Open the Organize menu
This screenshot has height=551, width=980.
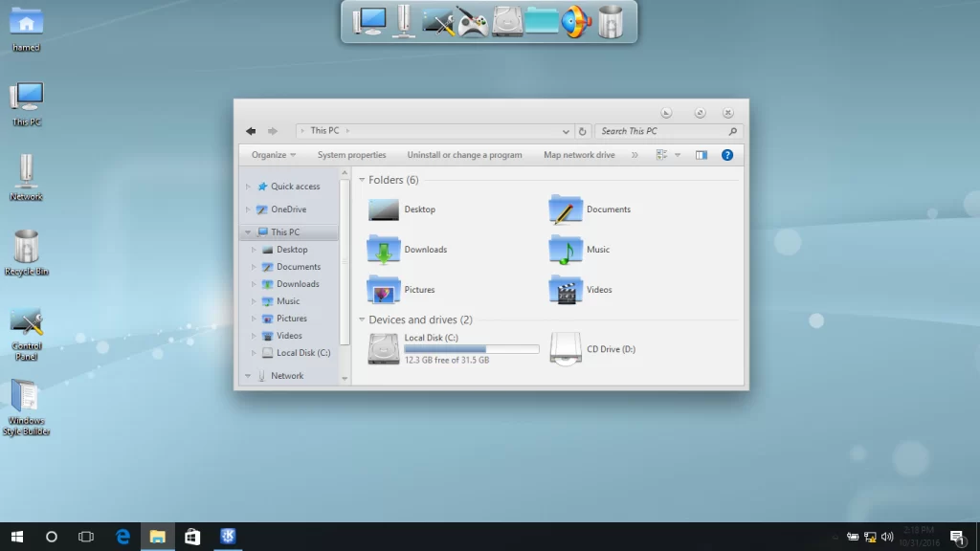273,155
